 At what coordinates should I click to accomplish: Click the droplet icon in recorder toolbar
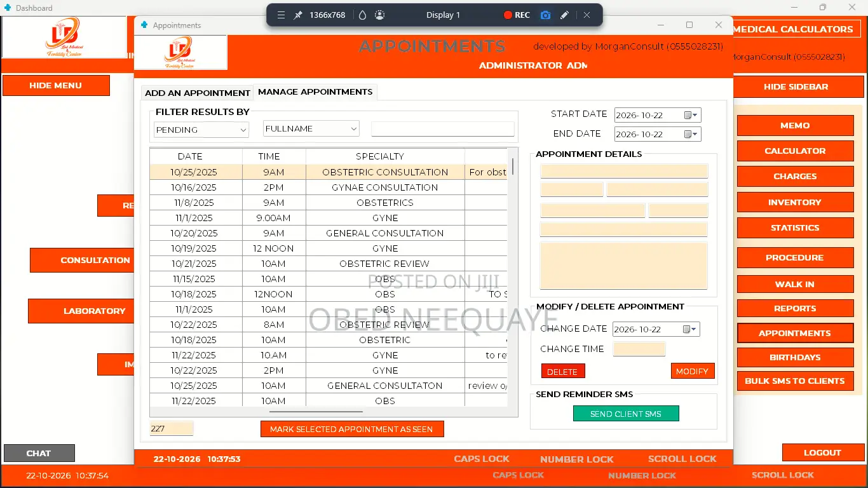click(x=363, y=15)
